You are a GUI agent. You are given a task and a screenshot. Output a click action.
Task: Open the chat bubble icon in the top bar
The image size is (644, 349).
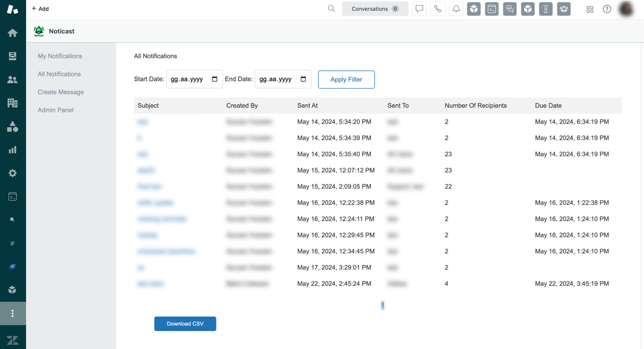419,8
